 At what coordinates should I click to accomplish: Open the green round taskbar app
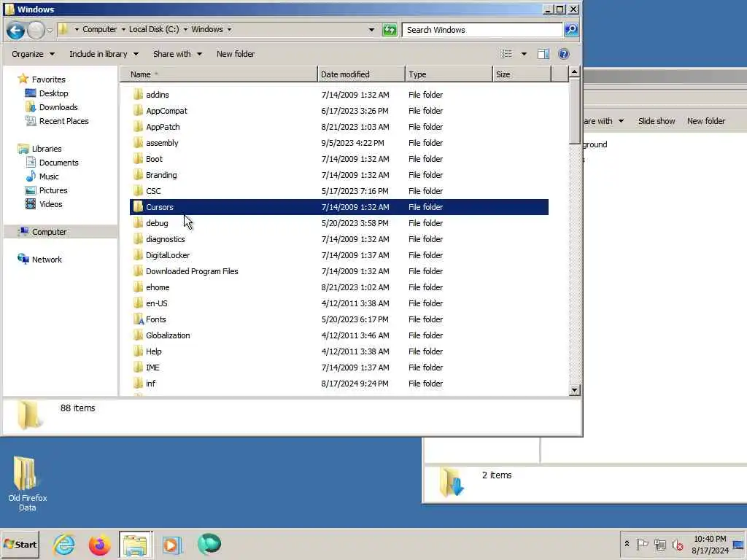coord(209,544)
